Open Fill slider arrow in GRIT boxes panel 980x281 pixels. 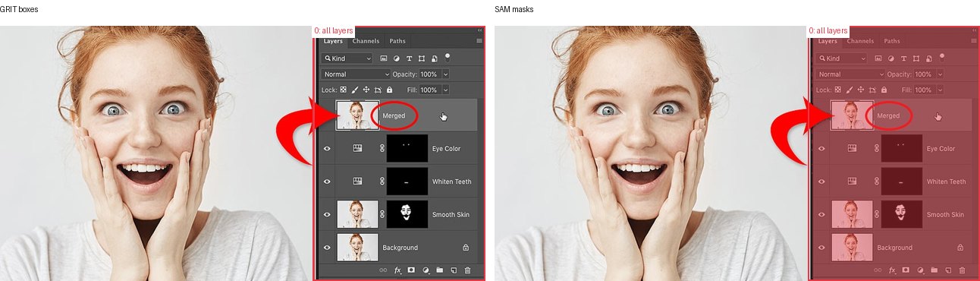[445, 90]
